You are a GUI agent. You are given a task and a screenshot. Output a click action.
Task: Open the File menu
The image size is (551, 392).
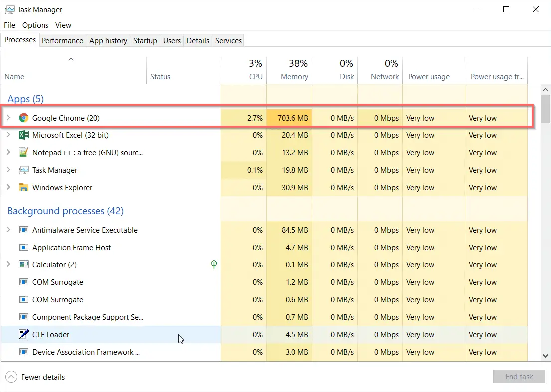(9, 25)
